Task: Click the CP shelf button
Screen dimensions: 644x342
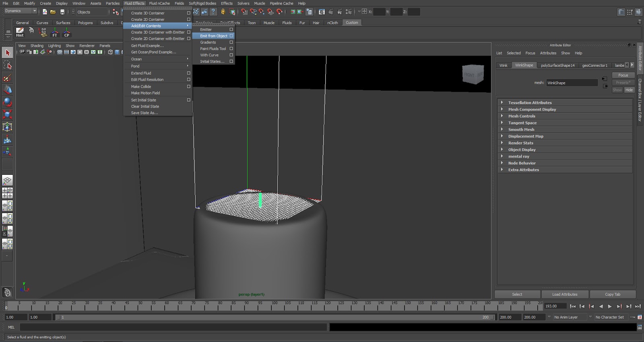Action: click(x=67, y=32)
